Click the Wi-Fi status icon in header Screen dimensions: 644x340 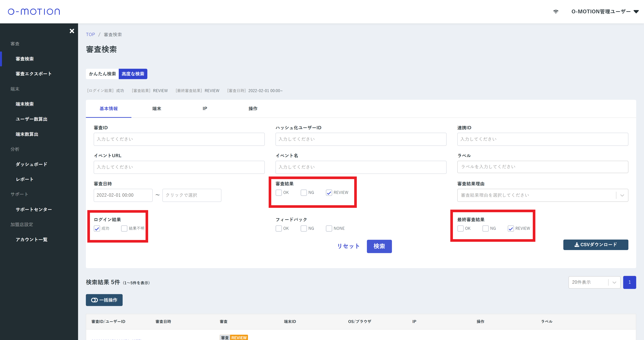[x=556, y=12]
